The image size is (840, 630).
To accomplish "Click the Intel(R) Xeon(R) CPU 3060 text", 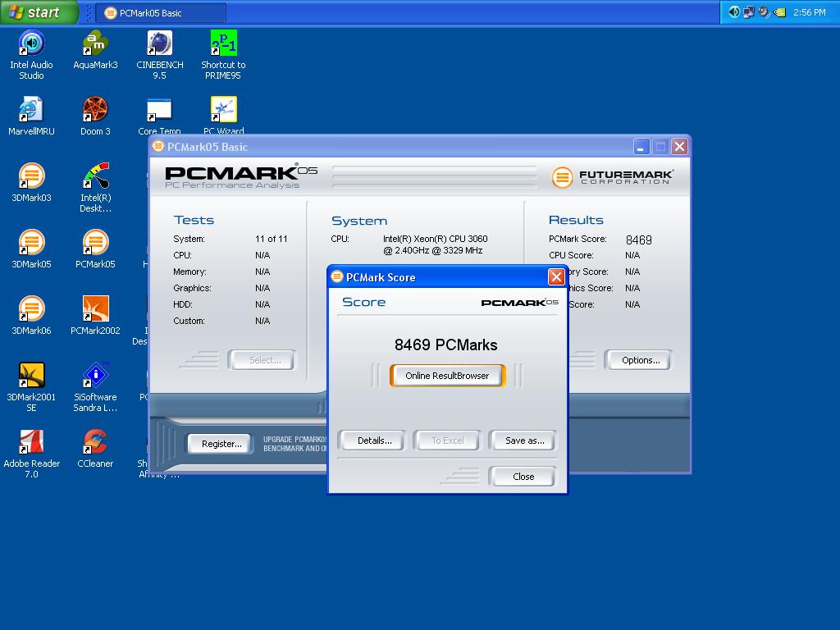I will tap(435, 239).
